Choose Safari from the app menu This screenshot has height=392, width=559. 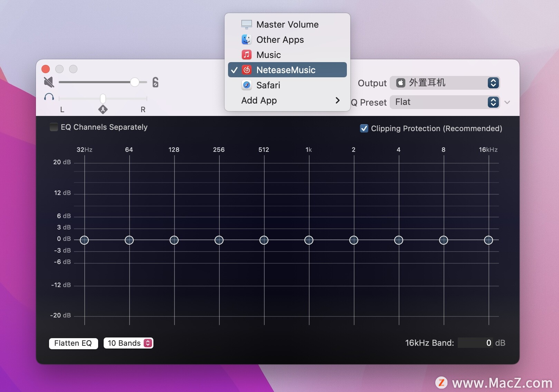pyautogui.click(x=287, y=85)
